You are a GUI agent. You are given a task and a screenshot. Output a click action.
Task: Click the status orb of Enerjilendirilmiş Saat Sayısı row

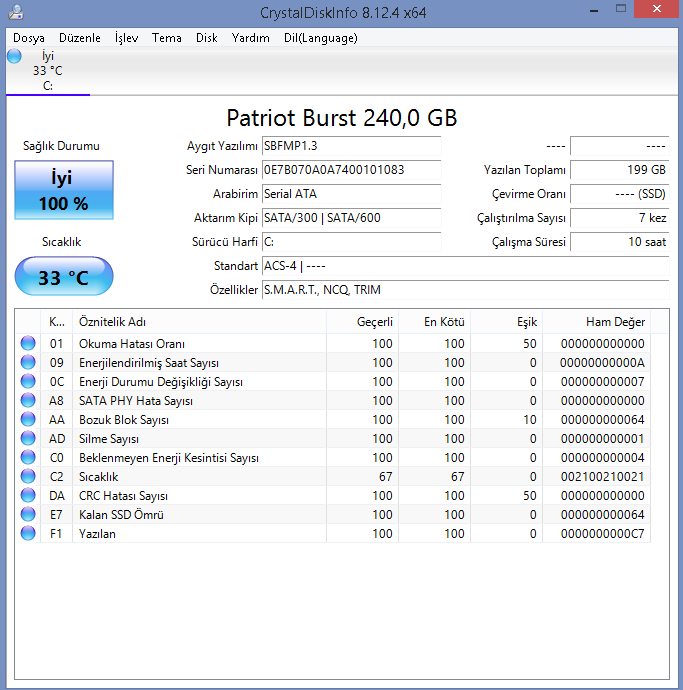tap(28, 362)
